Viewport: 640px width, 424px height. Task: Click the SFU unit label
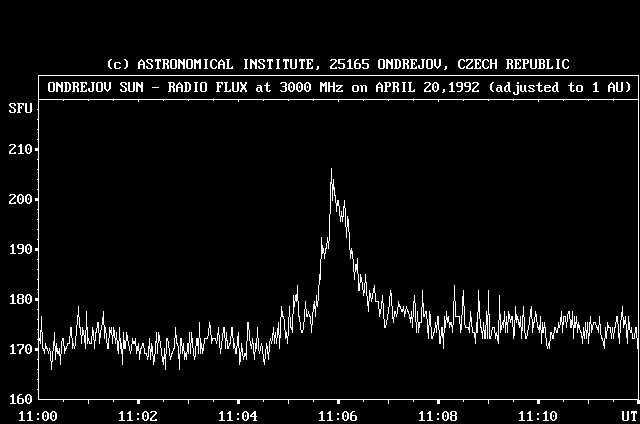point(20,107)
